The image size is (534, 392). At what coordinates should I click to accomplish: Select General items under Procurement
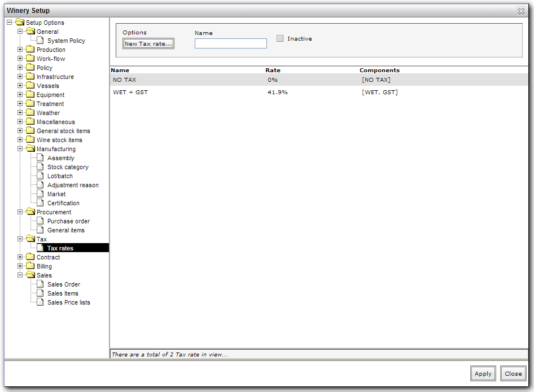pos(65,230)
